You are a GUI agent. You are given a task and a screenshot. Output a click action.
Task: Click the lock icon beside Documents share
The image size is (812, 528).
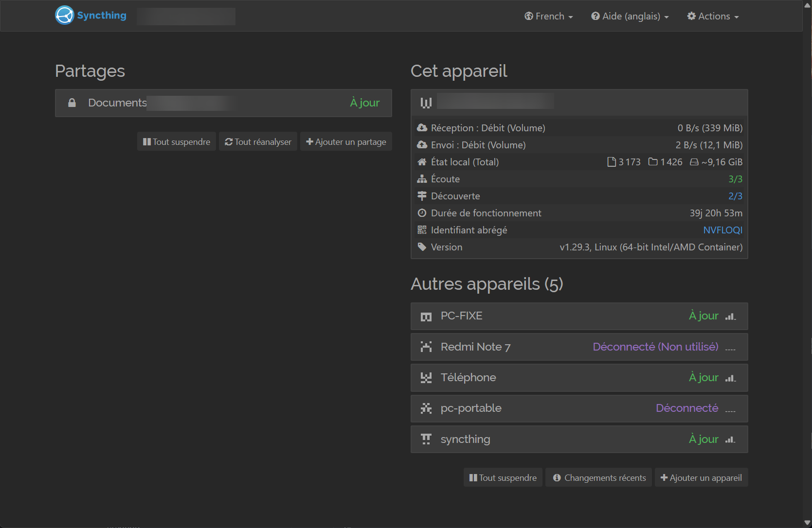pos(72,103)
